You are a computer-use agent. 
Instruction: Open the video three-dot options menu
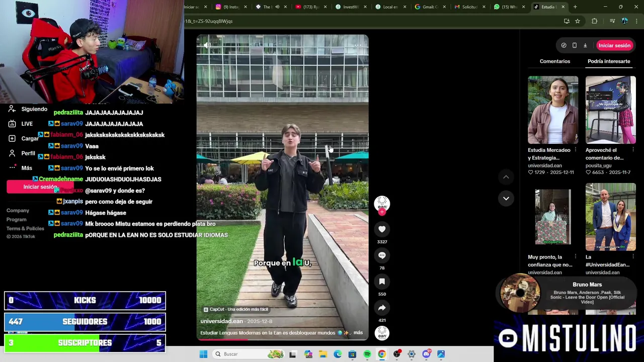tap(357, 45)
